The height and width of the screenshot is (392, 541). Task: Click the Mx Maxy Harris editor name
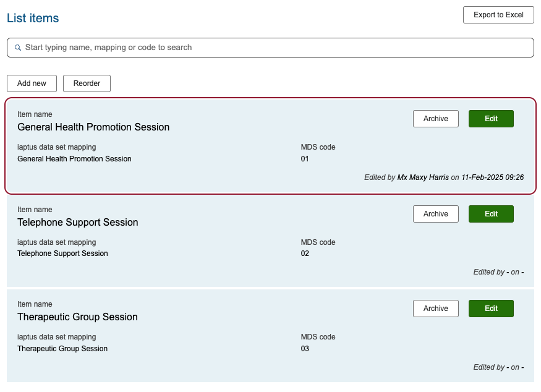point(423,177)
